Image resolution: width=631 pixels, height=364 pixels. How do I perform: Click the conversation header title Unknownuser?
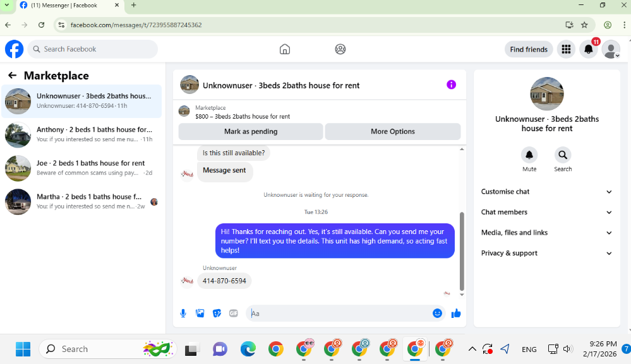pyautogui.click(x=281, y=85)
